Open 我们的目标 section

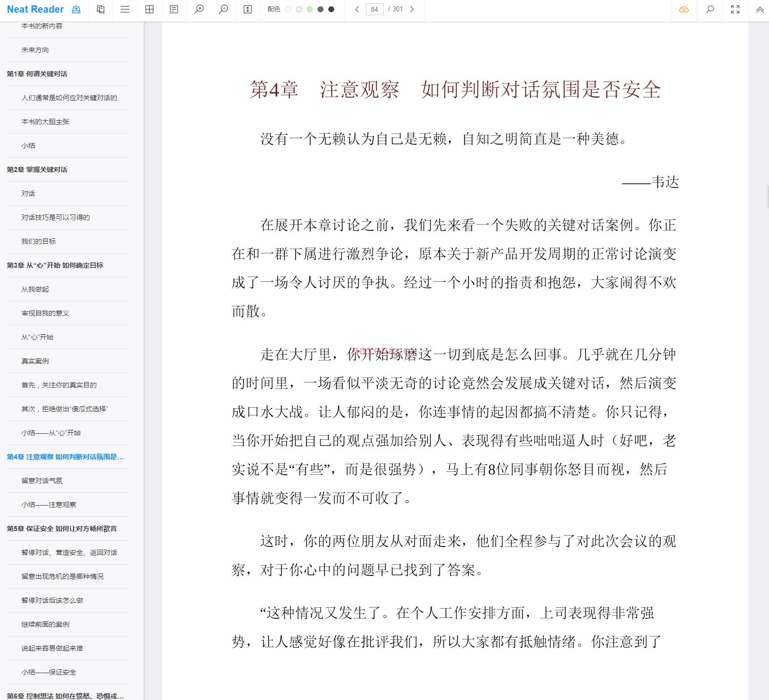point(39,241)
